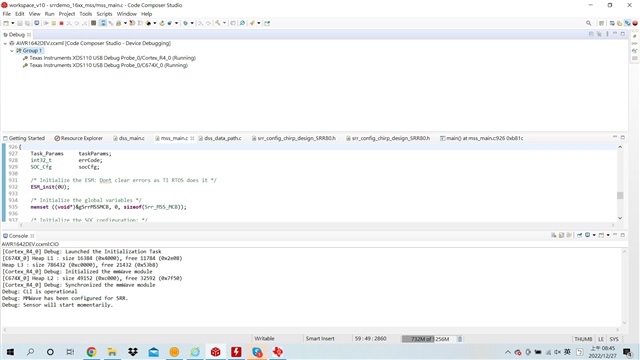Close the mss_main.c editor tab

192,138
